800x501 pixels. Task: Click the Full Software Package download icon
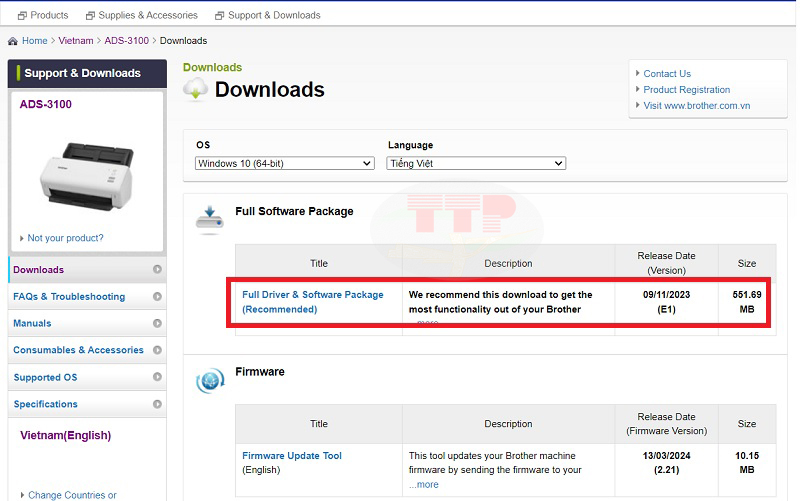point(210,218)
